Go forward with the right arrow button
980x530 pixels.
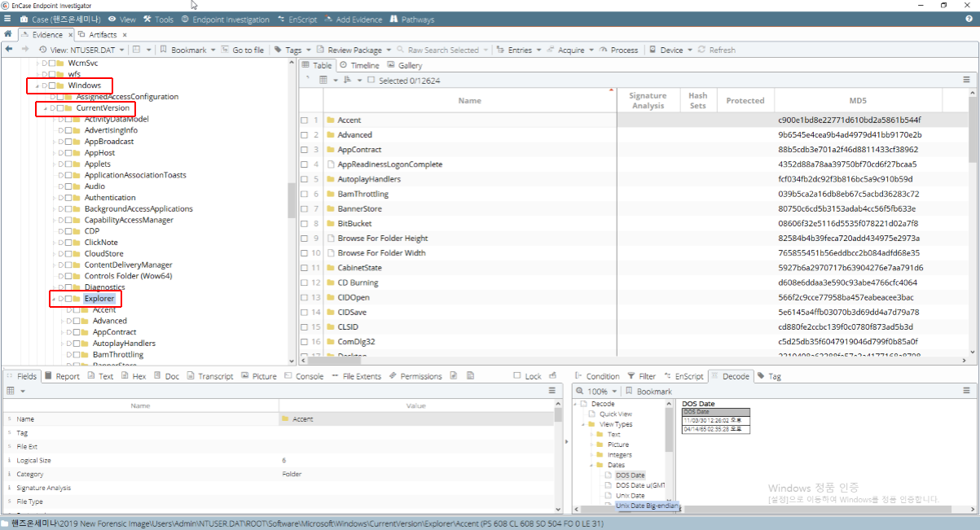tap(24, 50)
